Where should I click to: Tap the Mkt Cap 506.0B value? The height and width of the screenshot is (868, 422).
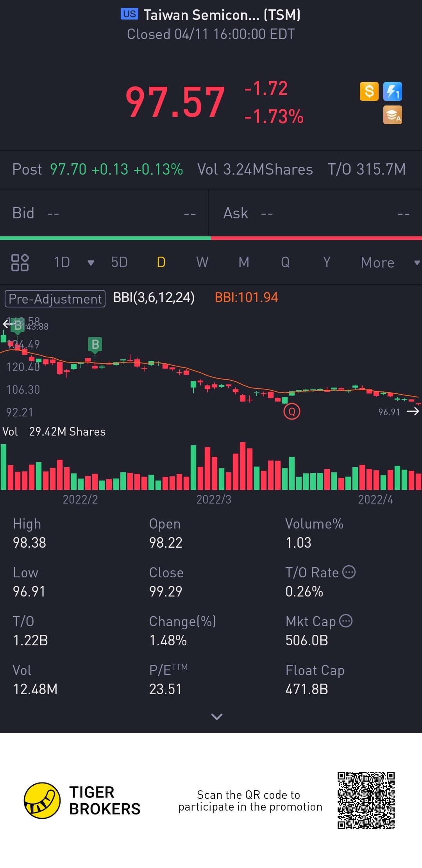pyautogui.click(x=307, y=640)
